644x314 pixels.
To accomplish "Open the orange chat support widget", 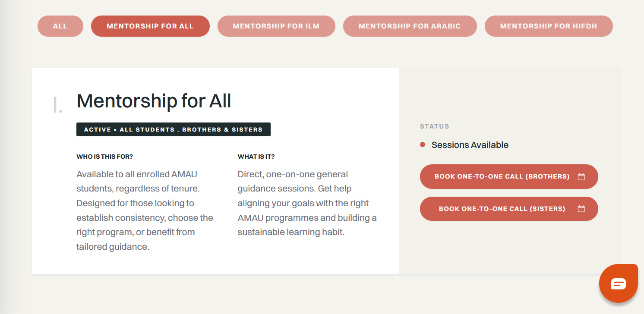I will coord(618,283).
